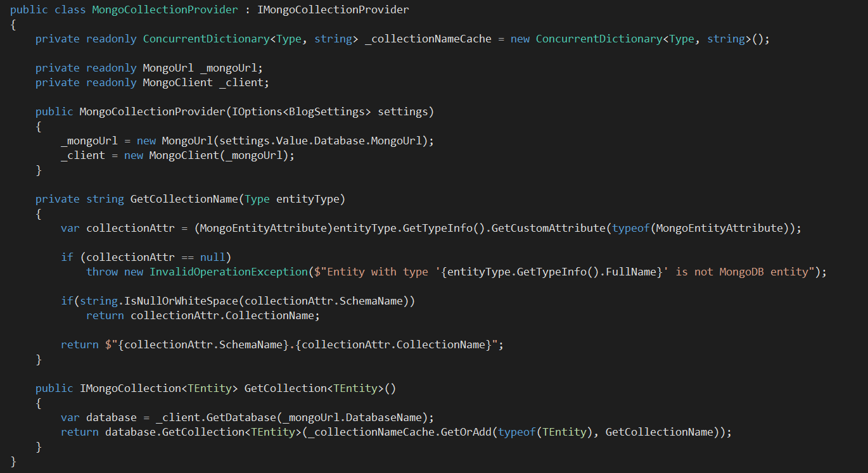Image resolution: width=868 pixels, height=473 pixels.
Task: Click the Type entityType parameter
Action: pyautogui.click(x=292, y=199)
